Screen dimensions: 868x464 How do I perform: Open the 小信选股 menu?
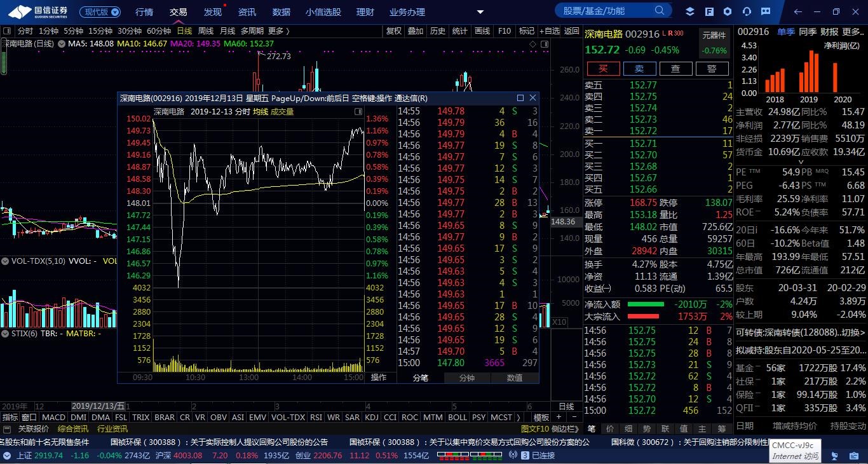tap(323, 11)
